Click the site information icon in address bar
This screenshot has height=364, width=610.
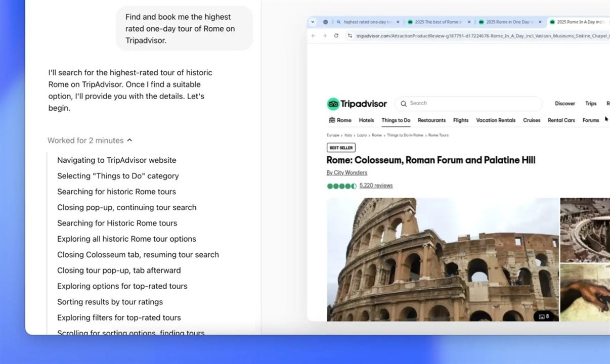coord(350,35)
